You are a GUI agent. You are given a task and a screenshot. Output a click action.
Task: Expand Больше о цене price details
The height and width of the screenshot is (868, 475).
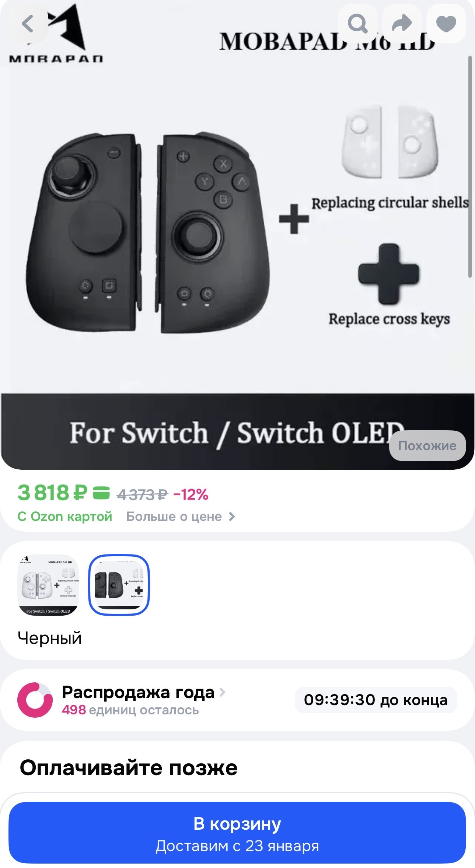point(181,517)
